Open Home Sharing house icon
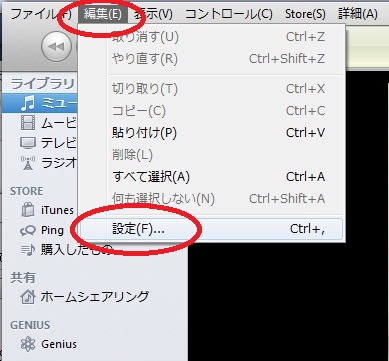Image resolution: width=389 pixels, height=361 pixels. (x=27, y=297)
